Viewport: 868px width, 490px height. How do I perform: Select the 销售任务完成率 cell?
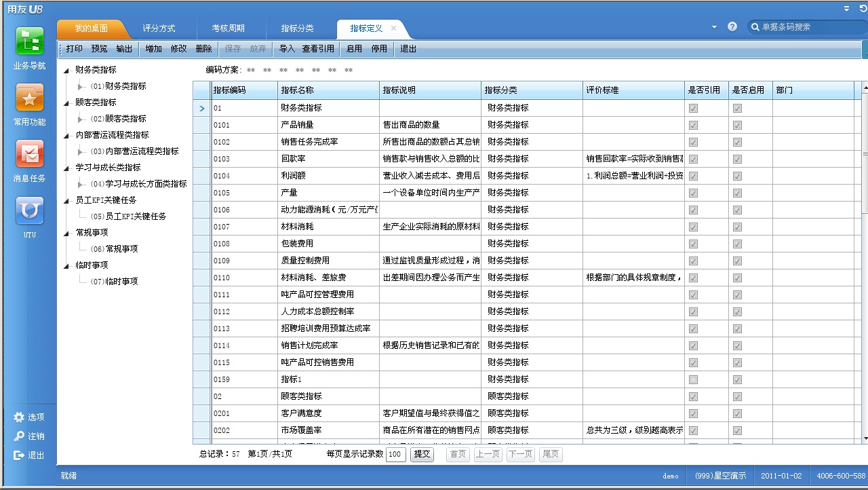click(329, 142)
